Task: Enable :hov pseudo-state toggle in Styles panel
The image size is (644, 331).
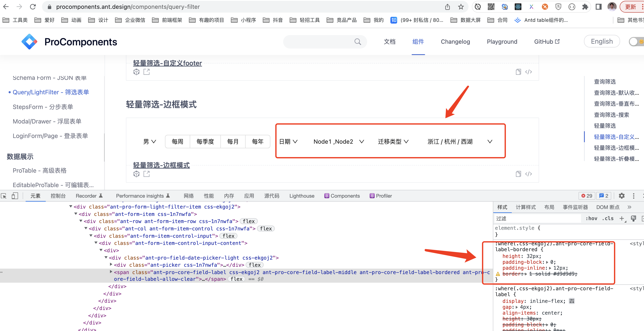Action: click(592, 218)
